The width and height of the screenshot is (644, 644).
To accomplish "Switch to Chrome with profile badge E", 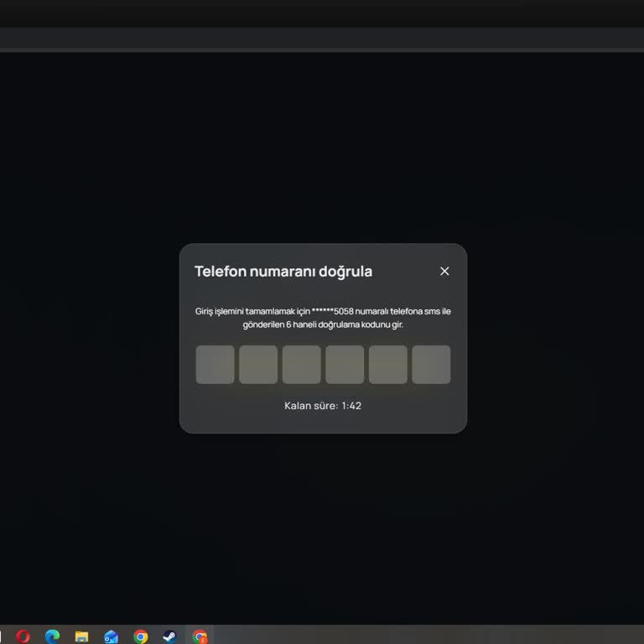I will click(x=200, y=636).
